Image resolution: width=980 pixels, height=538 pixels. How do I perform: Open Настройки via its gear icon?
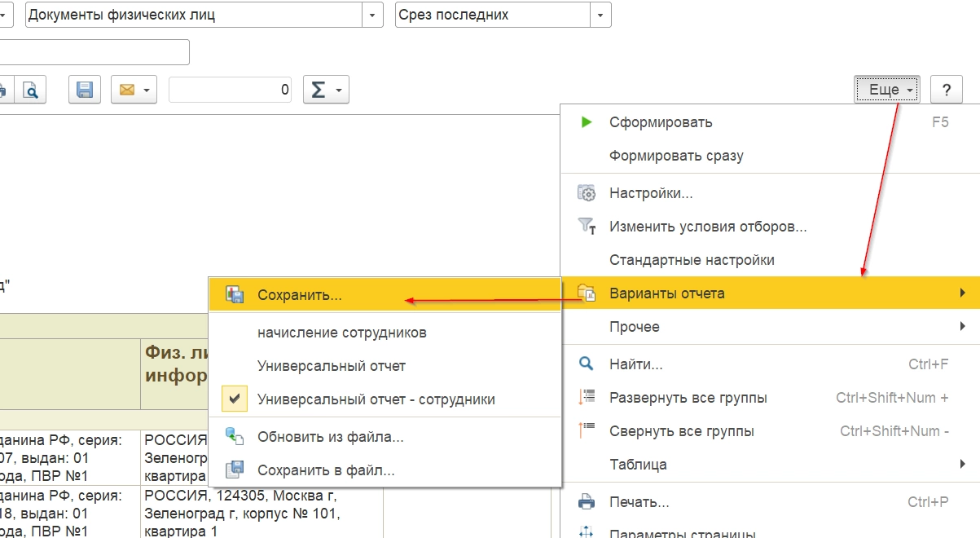587,193
